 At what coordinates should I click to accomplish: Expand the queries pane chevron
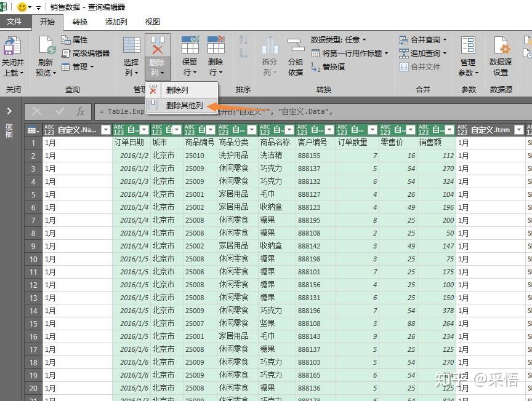click(x=9, y=111)
